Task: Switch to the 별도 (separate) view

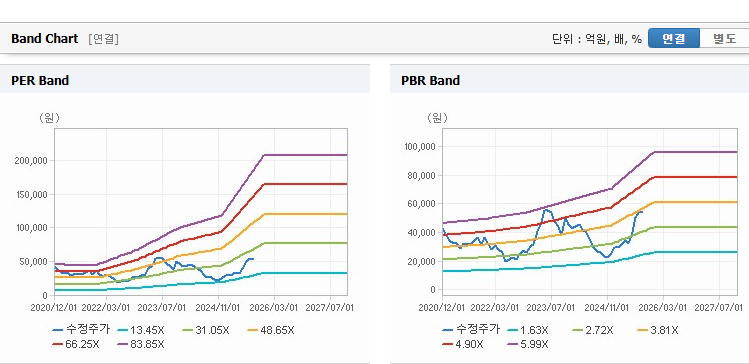Action: [x=724, y=39]
